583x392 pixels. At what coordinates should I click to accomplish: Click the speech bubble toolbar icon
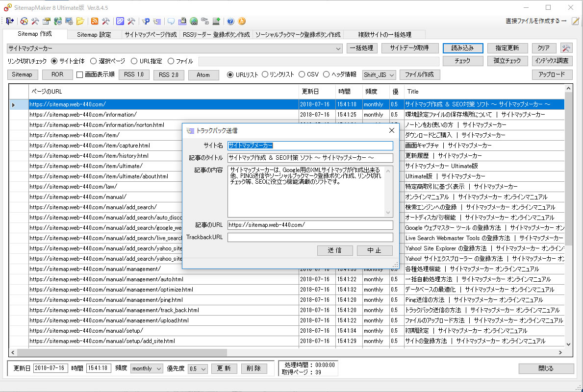click(x=171, y=21)
